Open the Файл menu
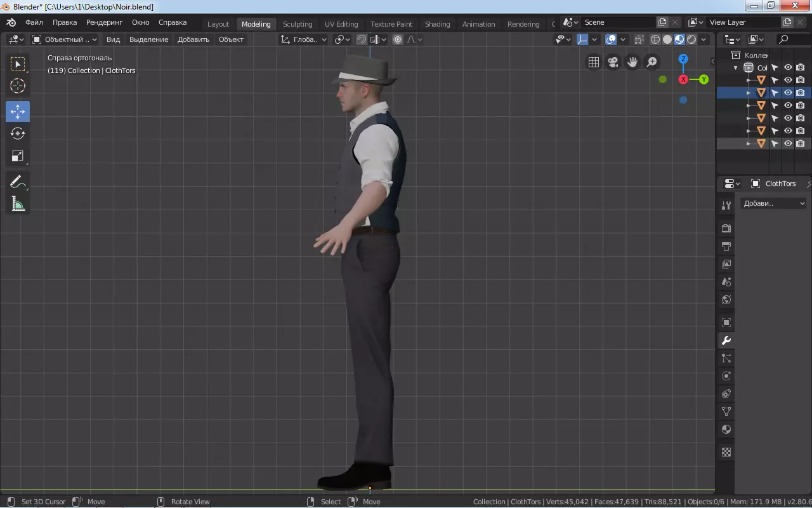Image resolution: width=812 pixels, height=508 pixels. [x=34, y=22]
